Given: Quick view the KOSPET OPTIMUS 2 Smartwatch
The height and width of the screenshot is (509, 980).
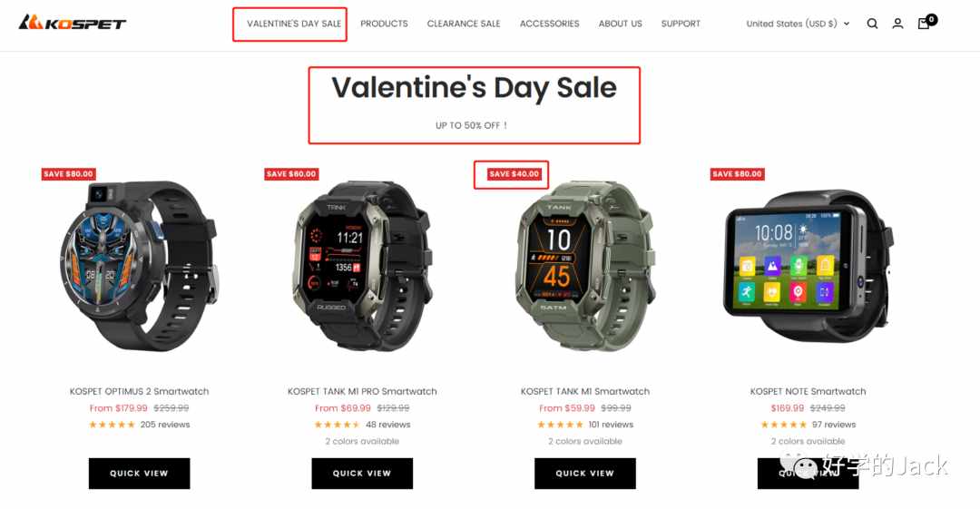Looking at the screenshot, I should click(x=140, y=474).
